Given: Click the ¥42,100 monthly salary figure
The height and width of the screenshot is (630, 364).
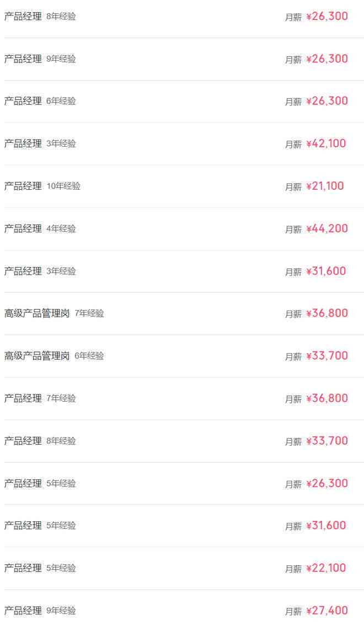Looking at the screenshot, I should [326, 143].
